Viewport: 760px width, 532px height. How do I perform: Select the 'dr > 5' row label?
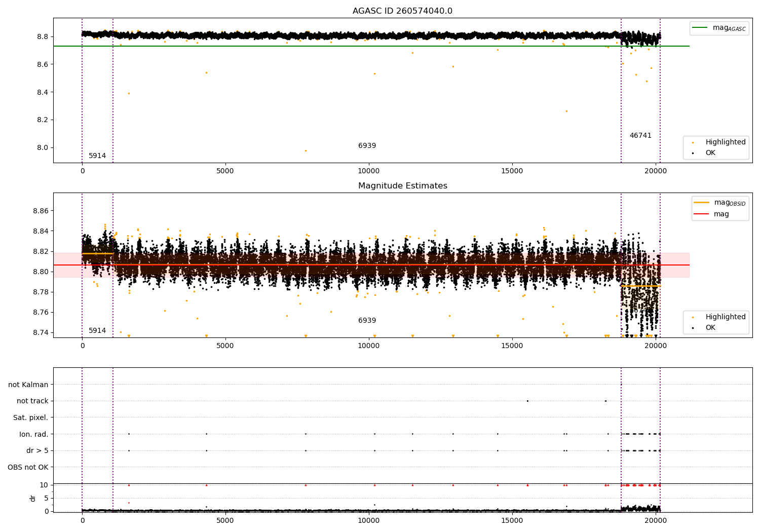point(37,451)
